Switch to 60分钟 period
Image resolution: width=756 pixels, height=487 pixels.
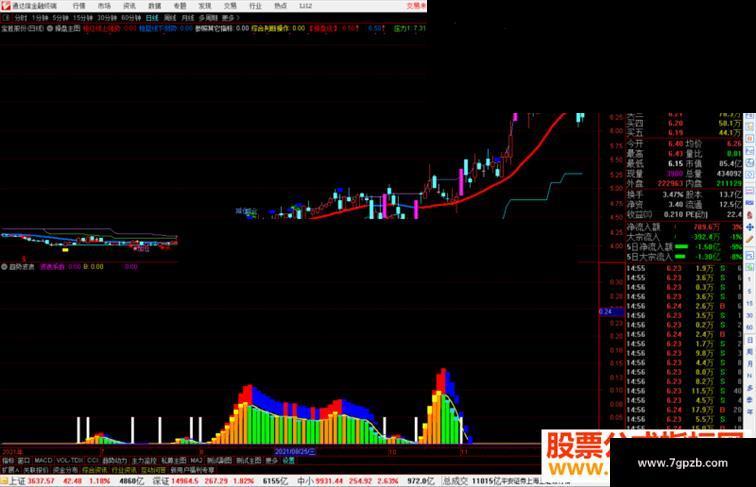131,18
